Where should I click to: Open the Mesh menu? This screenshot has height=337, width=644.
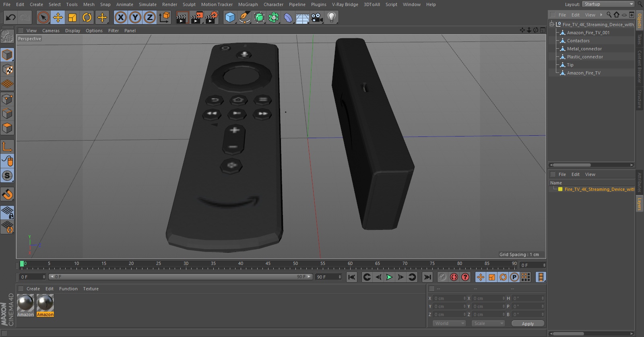click(89, 4)
